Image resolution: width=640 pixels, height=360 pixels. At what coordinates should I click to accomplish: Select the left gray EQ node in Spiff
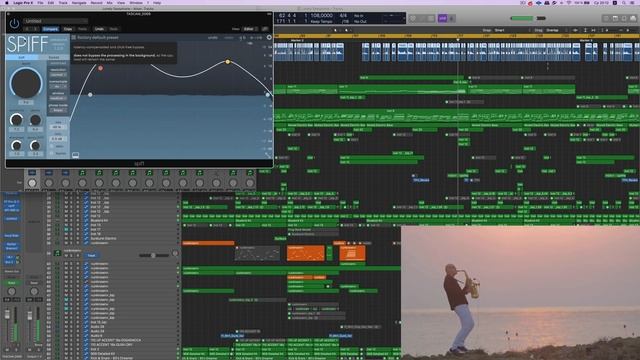[x=90, y=95]
